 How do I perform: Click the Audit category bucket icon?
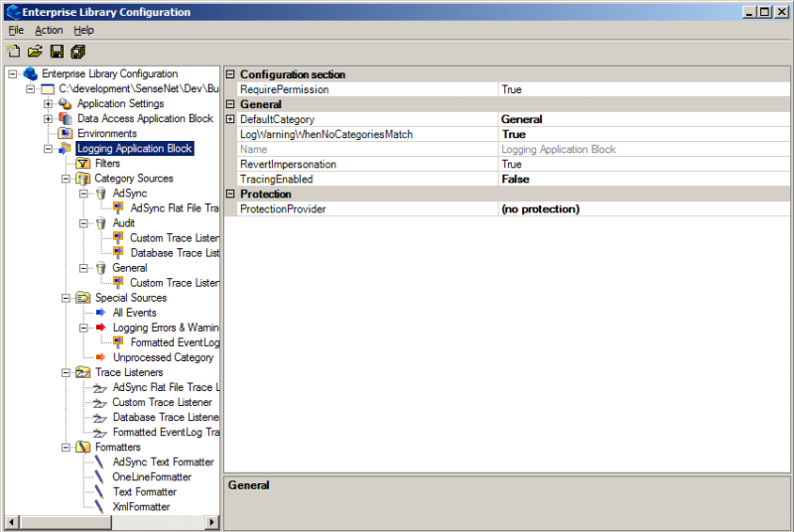[x=101, y=223]
